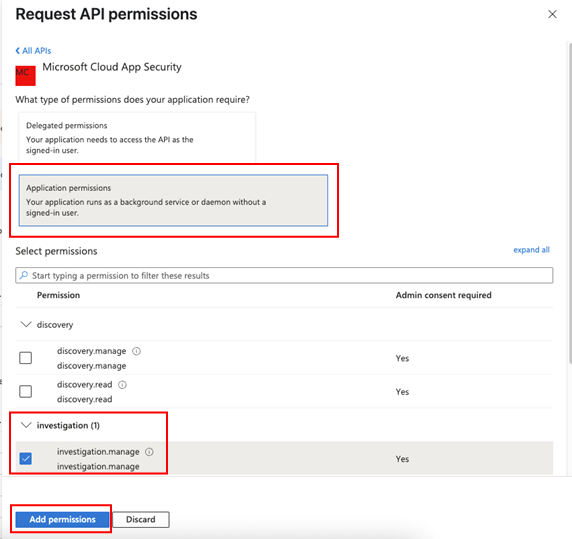The width and height of the screenshot is (572, 539).
Task: Click the Add permissions button
Action: click(x=62, y=519)
